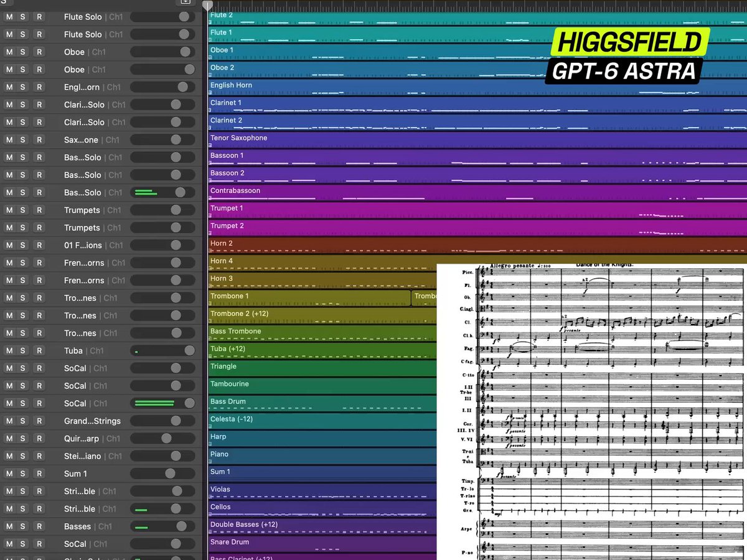This screenshot has width=747, height=560.
Task: Select the Violas region
Action: (x=322, y=491)
